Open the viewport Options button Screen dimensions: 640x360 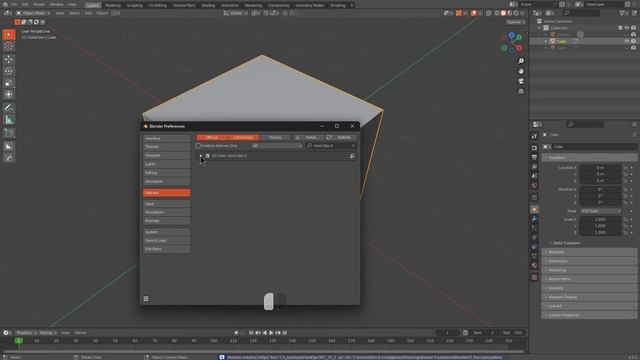point(516,22)
